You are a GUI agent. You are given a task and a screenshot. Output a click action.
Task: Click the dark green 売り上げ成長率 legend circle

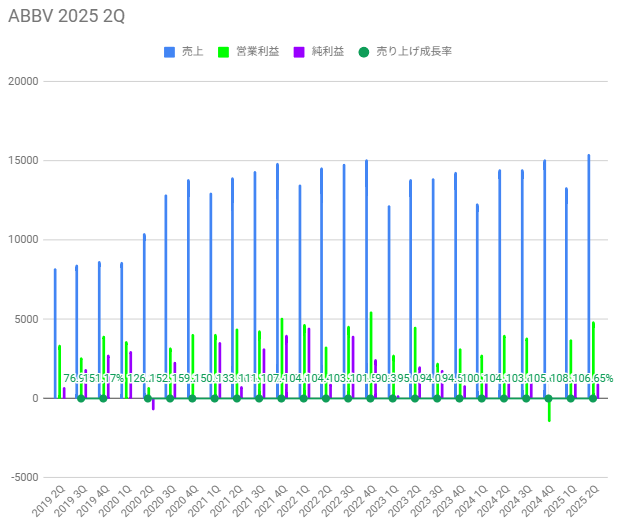(x=364, y=52)
